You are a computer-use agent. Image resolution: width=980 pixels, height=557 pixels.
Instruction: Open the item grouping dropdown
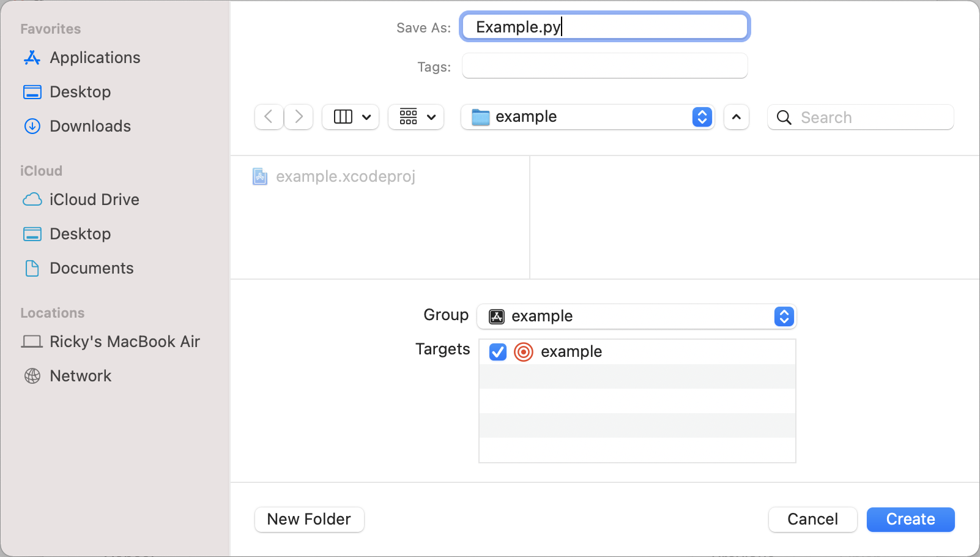click(416, 116)
